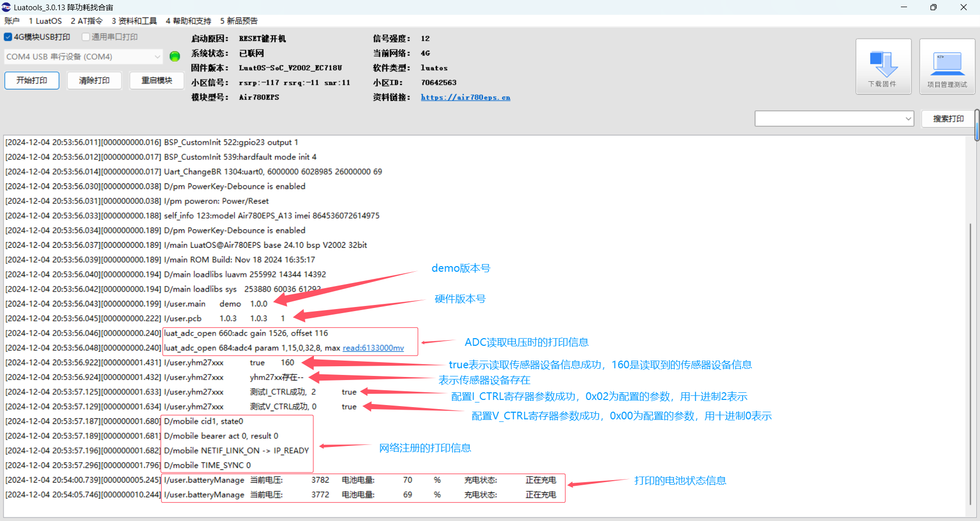
Task: Open the 项目管理测试 project management icon
Action: point(947,66)
